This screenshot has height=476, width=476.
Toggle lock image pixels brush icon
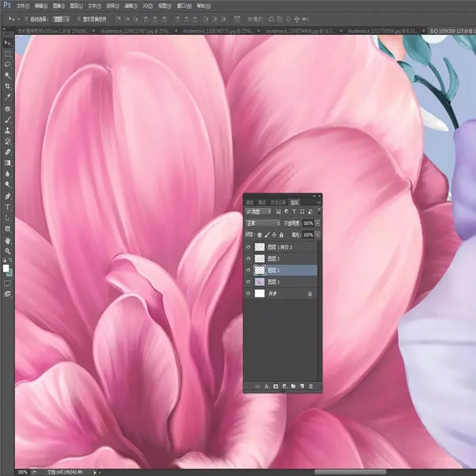point(267,235)
